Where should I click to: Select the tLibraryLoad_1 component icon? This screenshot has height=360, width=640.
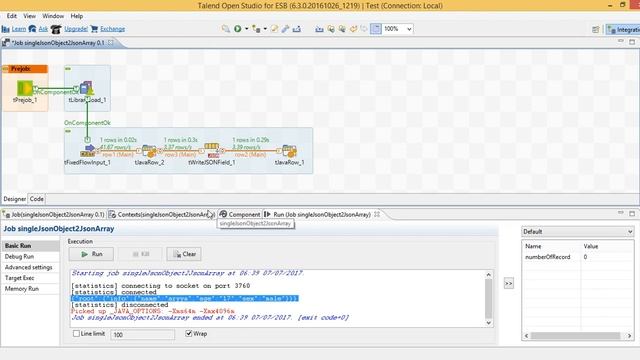pos(87,88)
